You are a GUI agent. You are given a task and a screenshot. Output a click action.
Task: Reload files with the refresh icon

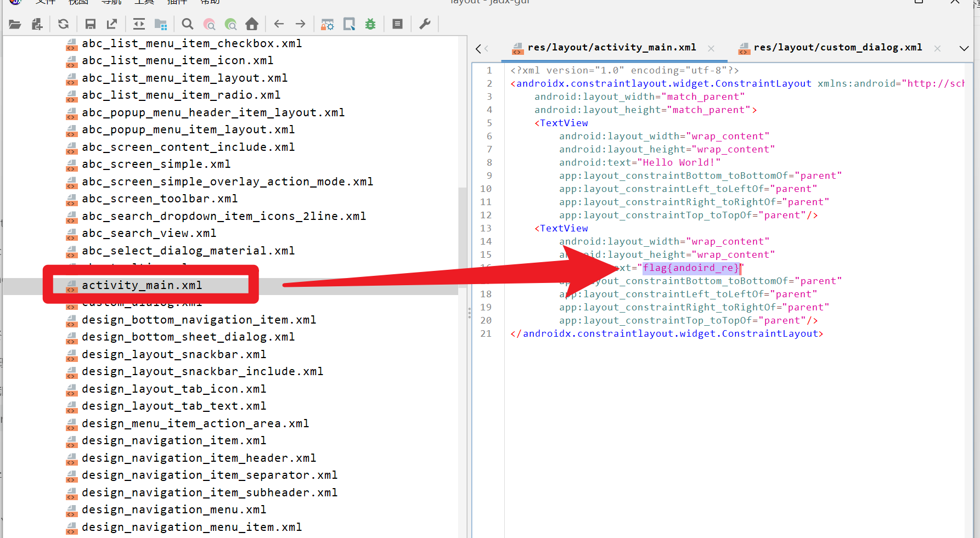[x=63, y=24]
